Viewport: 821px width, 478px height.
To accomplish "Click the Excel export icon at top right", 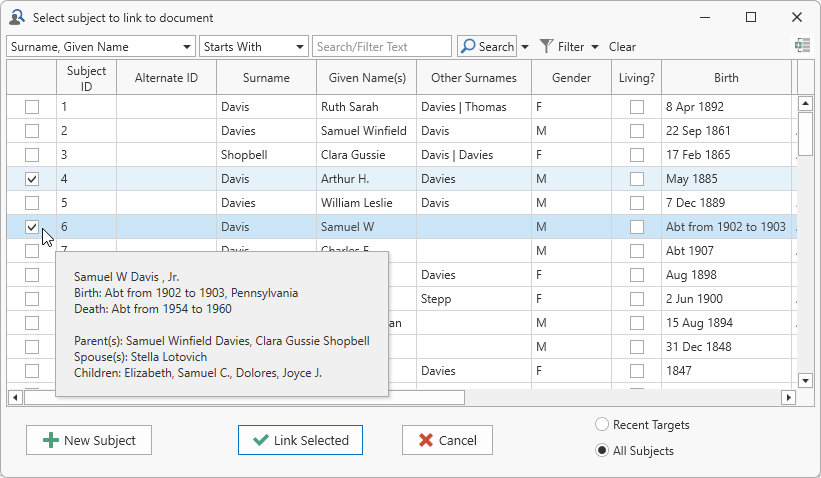I will 802,46.
